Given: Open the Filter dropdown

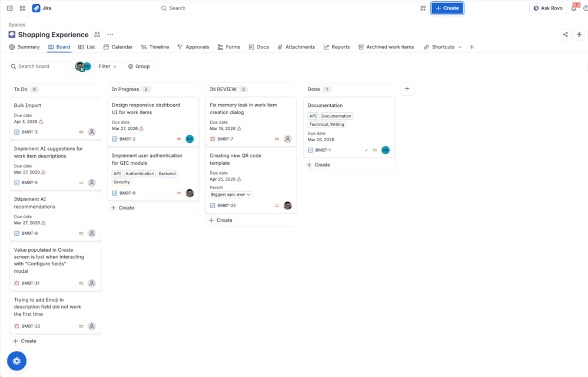Looking at the screenshot, I should [x=108, y=66].
